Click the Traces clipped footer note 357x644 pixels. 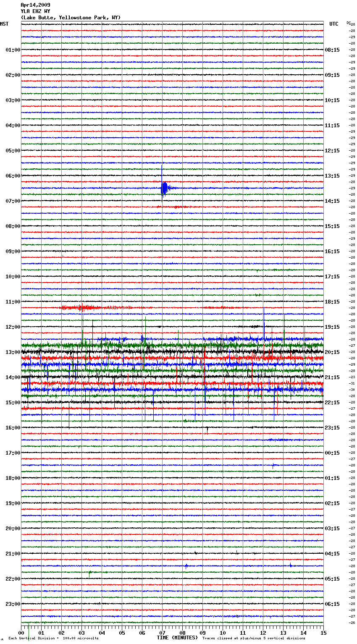tap(254, 639)
